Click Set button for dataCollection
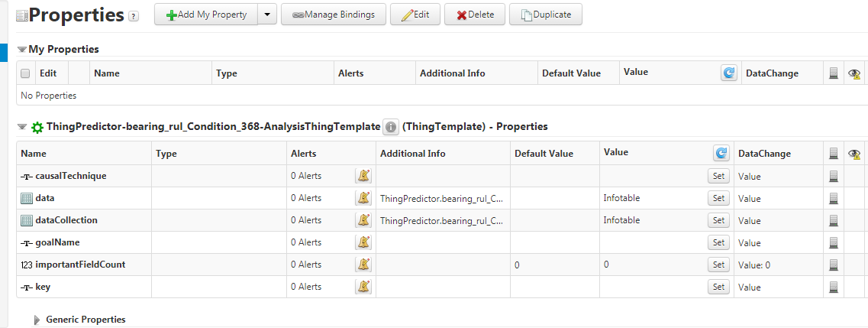Screen dimensions: 868x328 point(718,220)
